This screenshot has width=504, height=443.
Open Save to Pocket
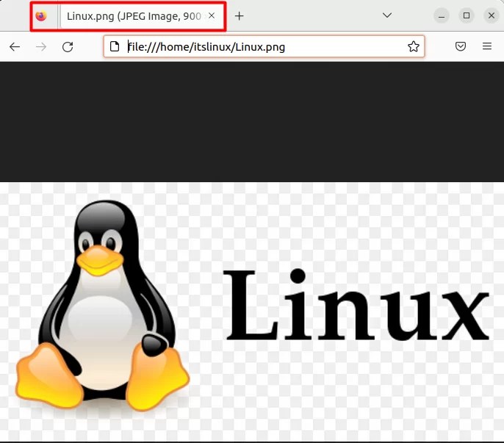tap(461, 46)
